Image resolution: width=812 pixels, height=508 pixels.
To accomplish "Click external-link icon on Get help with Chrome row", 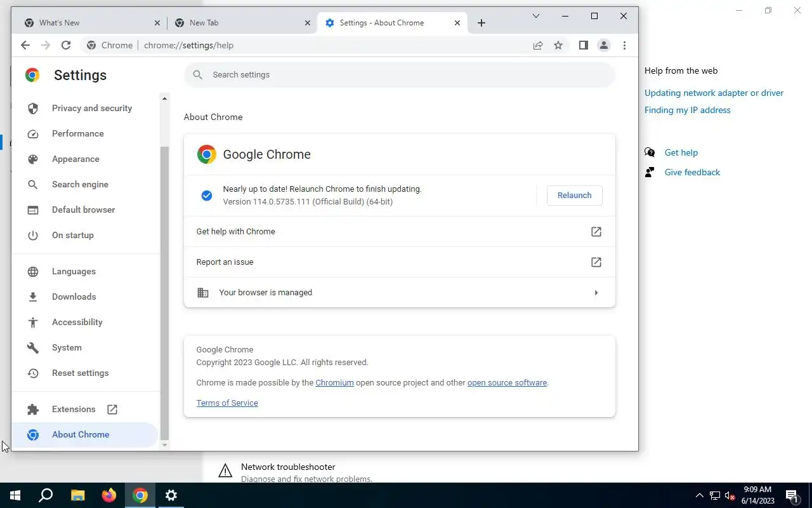I will [596, 232].
